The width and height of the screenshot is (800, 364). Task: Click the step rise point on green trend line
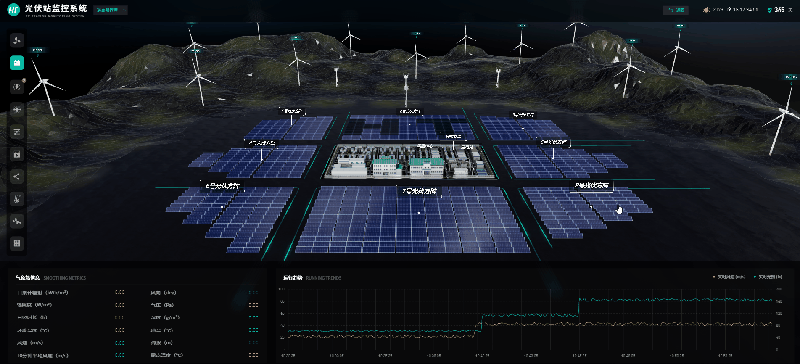[482, 322]
